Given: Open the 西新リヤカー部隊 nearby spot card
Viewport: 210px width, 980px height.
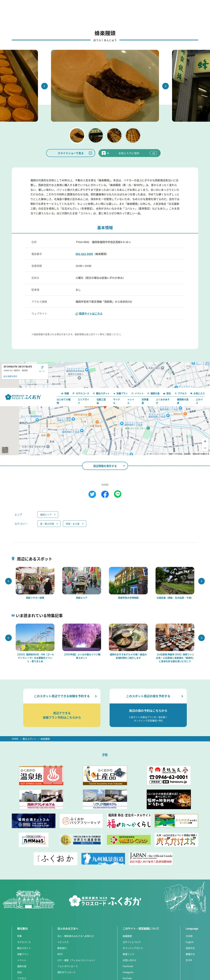Looking at the screenshot, I should click(35, 583).
